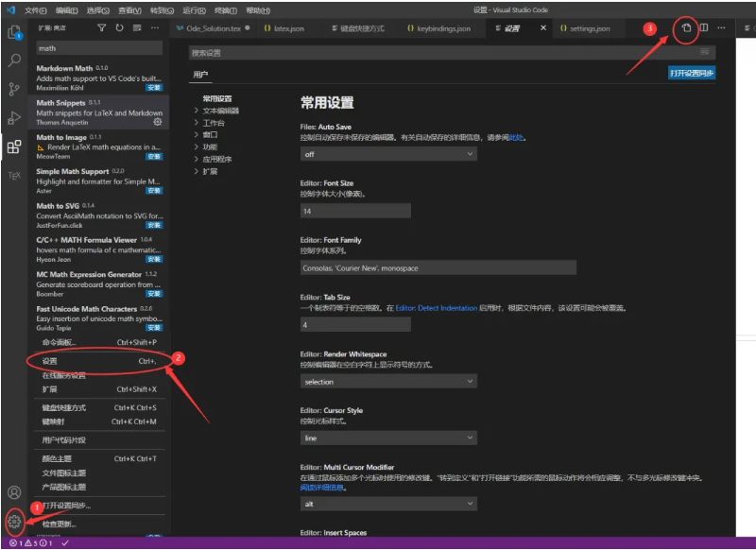Click the status bar checkmark icon
The width and height of the screenshot is (756, 550).
[x=65, y=543]
